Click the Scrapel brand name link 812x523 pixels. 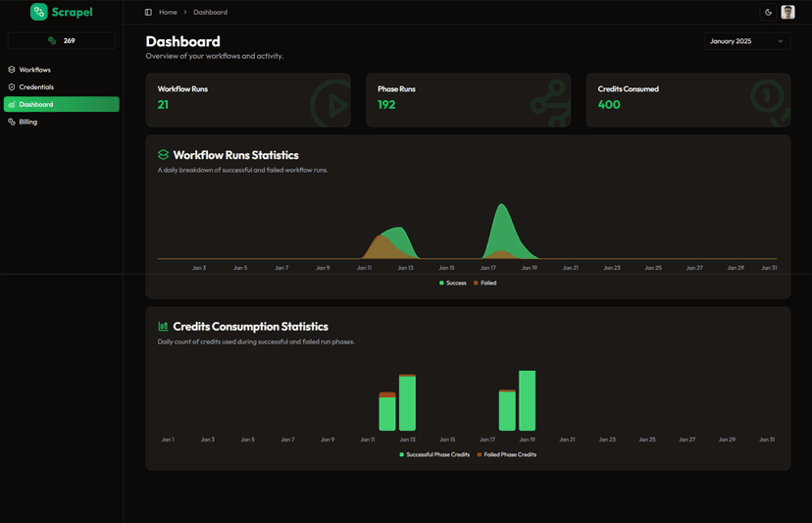(x=72, y=12)
